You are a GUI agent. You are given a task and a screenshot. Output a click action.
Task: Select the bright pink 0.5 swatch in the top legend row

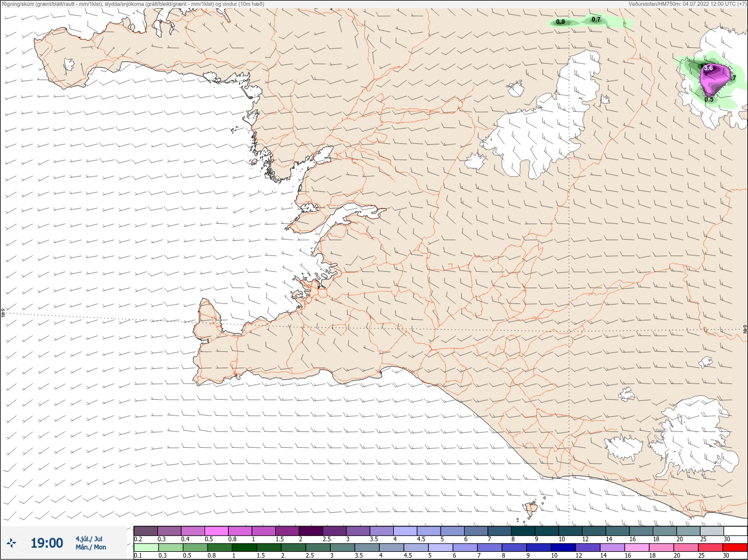[x=217, y=531]
